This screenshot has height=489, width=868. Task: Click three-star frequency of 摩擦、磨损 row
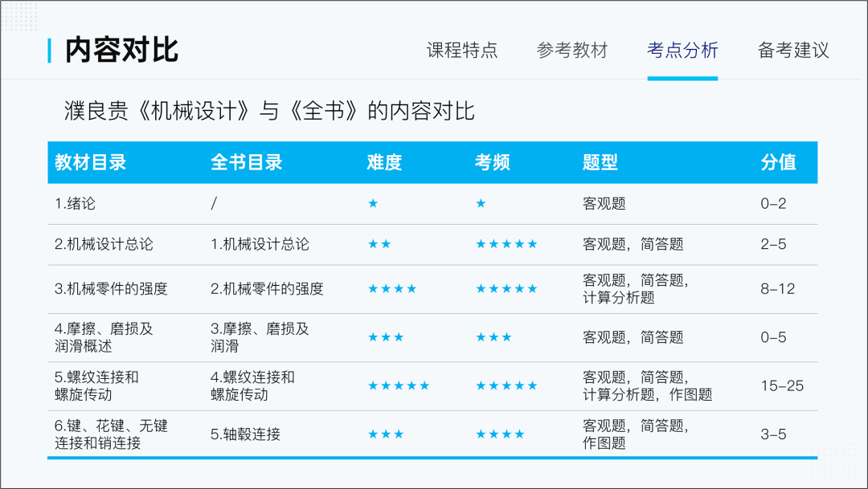pos(493,337)
